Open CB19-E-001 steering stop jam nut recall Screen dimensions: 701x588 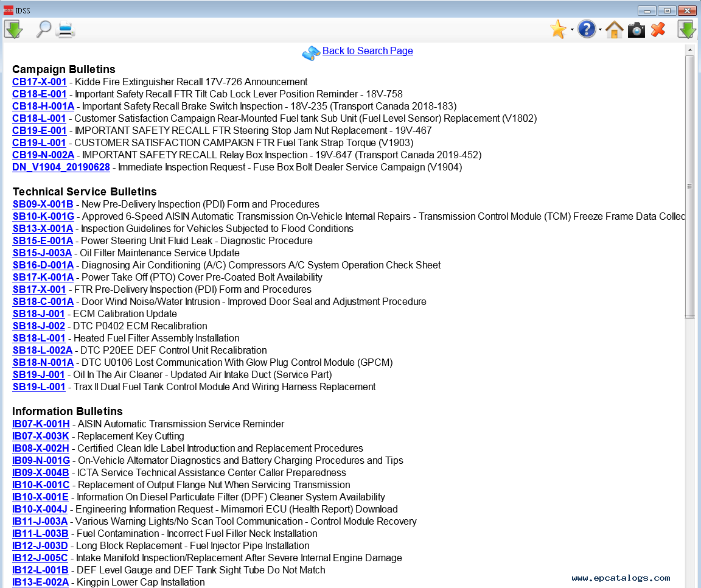40,131
